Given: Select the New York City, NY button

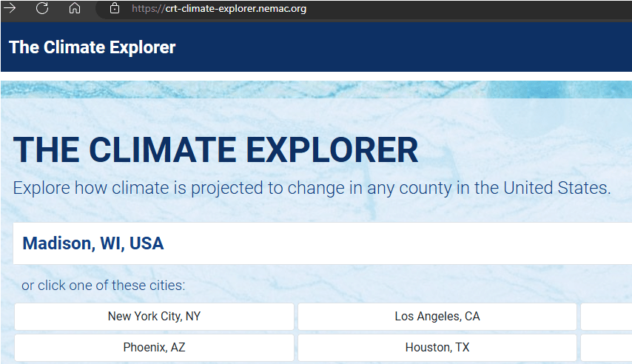Looking at the screenshot, I should 154,317.
